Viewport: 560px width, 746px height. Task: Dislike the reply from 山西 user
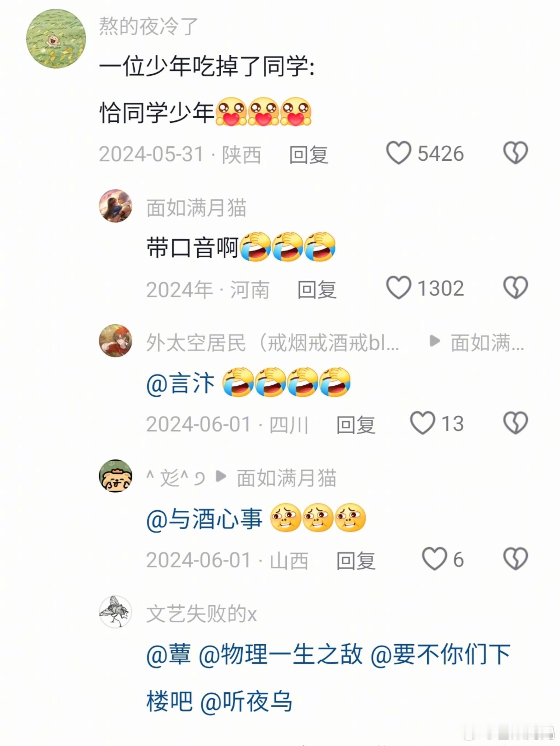coord(515,559)
